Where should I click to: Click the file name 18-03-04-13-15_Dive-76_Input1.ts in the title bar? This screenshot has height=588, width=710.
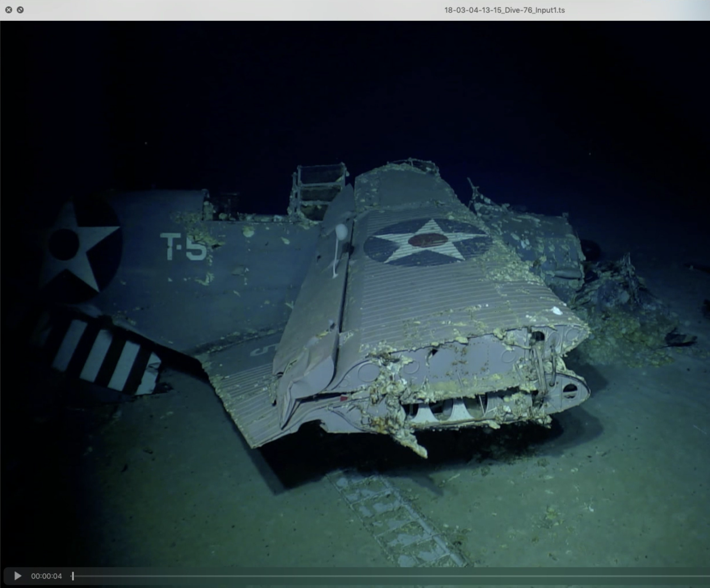pos(504,10)
